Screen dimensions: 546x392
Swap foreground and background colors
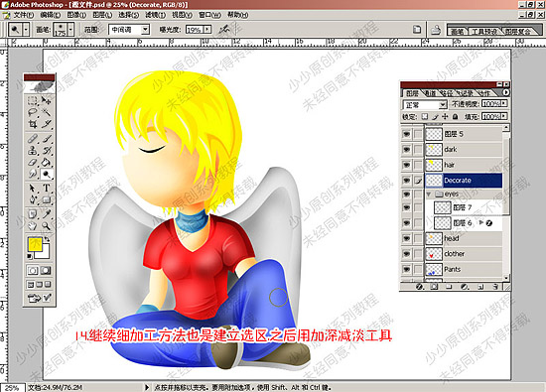(x=47, y=239)
